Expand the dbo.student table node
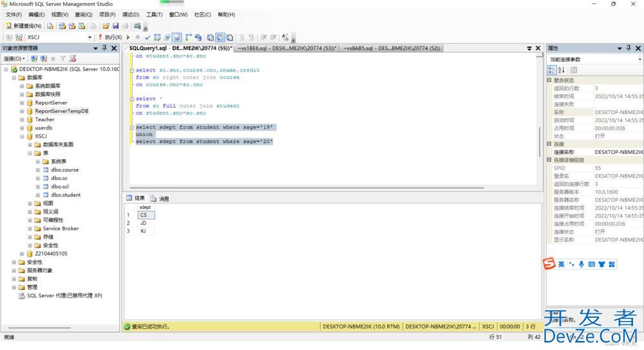Image resolution: width=644 pixels, height=350 pixels. pos(38,195)
